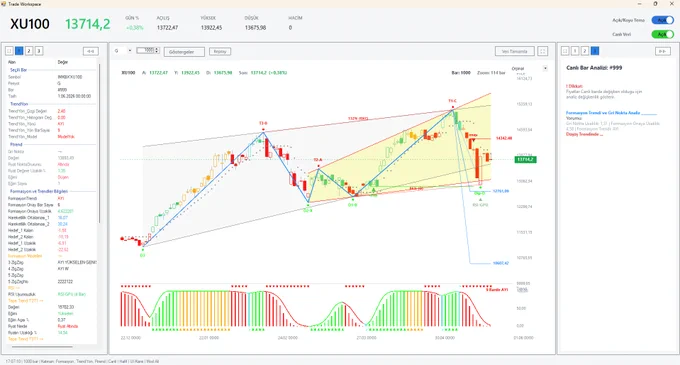Image resolution: width=680 pixels, height=365 pixels.
Task: Click the left panel horizontal scrollbar
Action: click(x=42, y=347)
